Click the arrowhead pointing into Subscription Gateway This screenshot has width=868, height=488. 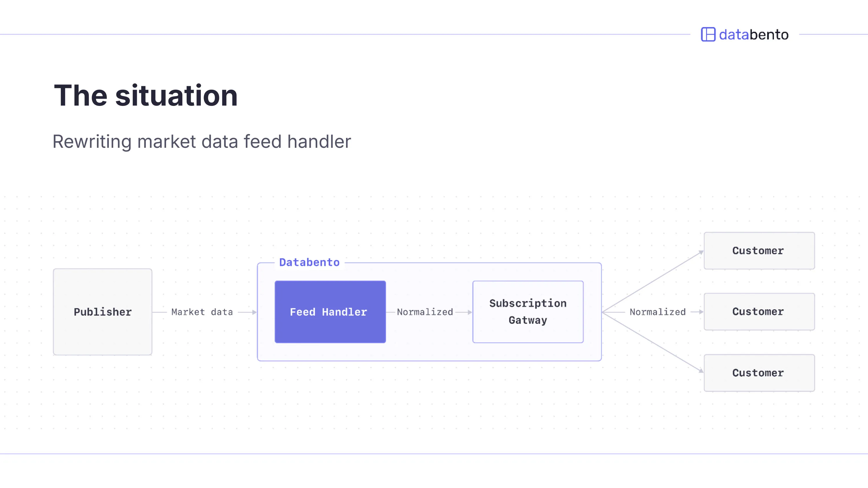click(470, 312)
